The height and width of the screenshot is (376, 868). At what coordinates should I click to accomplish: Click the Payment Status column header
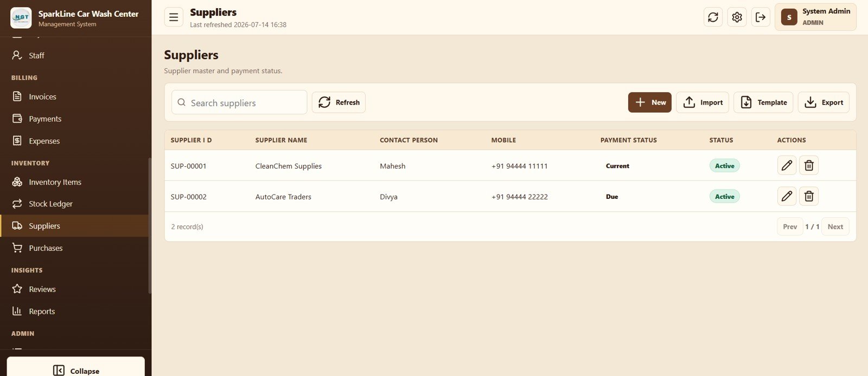(x=628, y=140)
